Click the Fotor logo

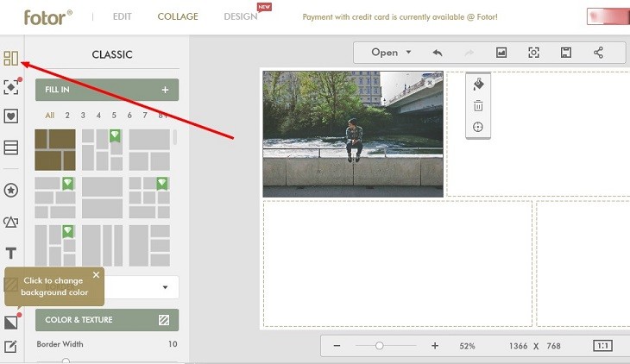(x=47, y=17)
